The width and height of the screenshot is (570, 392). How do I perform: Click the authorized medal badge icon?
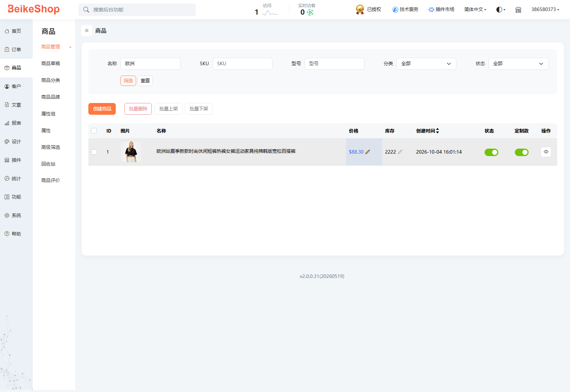(360, 10)
